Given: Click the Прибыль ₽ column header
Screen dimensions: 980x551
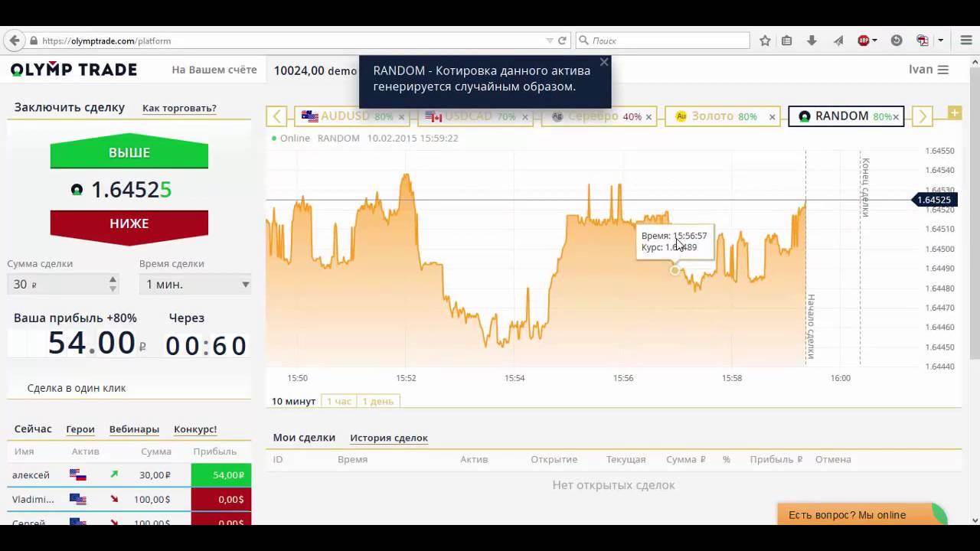Looking at the screenshot, I should [x=776, y=460].
